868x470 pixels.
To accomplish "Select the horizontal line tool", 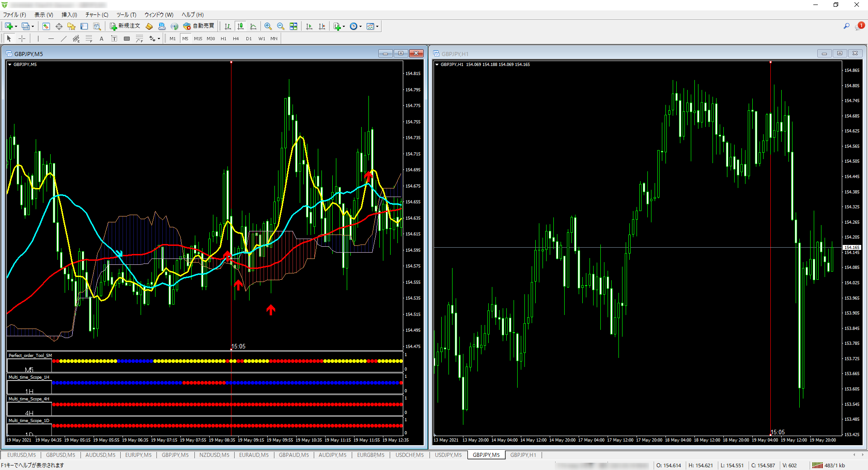I will [x=51, y=39].
